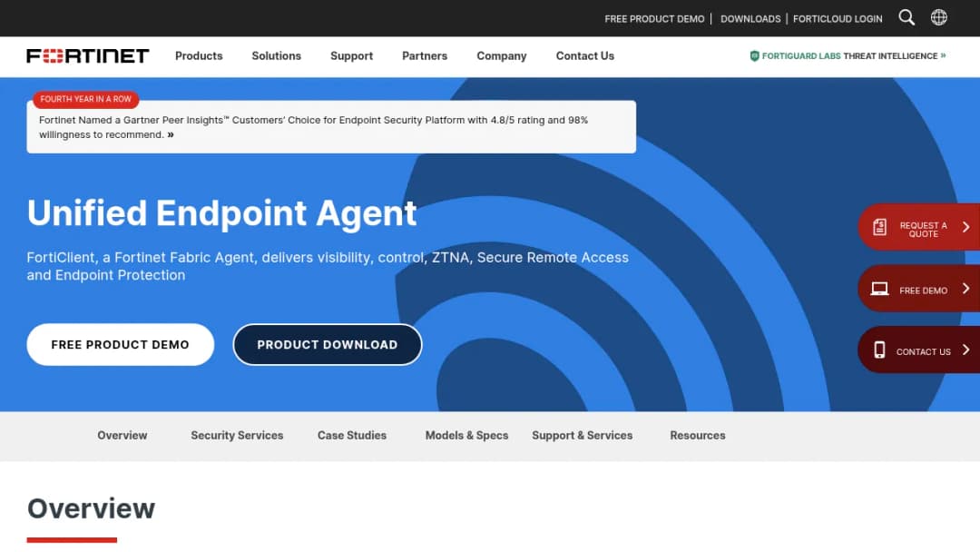Click the Contact Us phone icon
Viewport: 980px width, 552px height.
click(879, 350)
